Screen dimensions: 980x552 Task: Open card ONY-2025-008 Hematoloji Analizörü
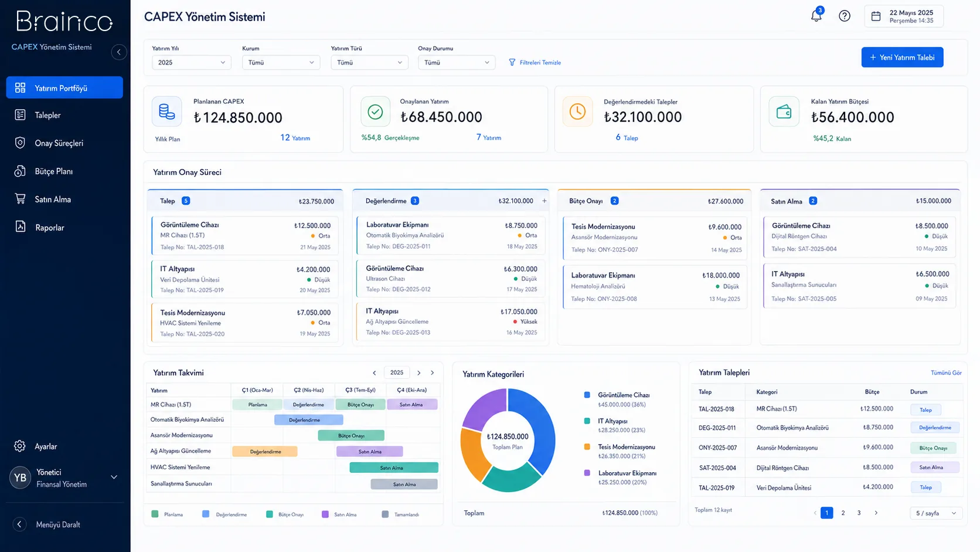[655, 287]
